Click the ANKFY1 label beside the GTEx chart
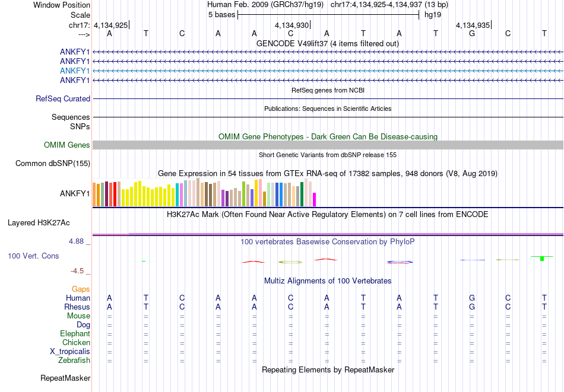564x392 pixels. pos(75,194)
